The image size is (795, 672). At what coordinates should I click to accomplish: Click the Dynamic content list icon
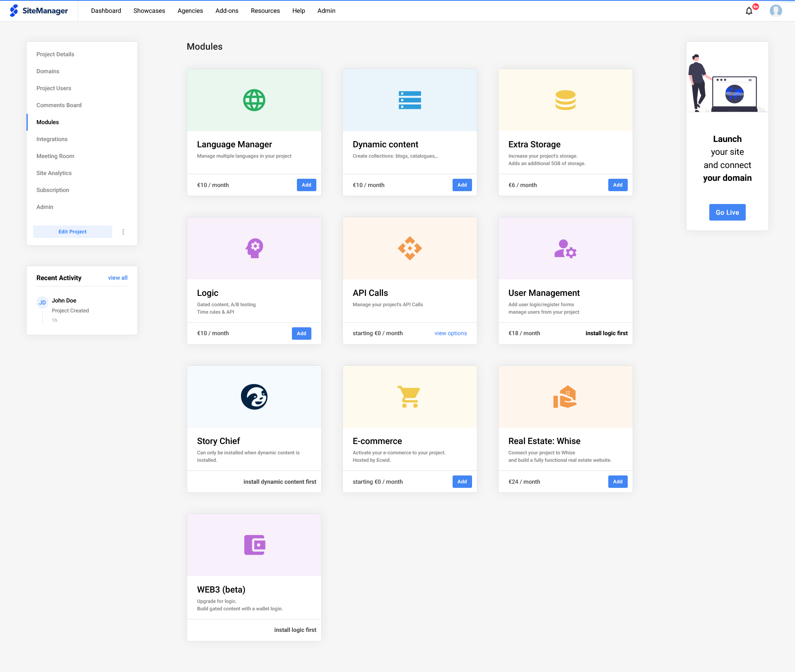tap(410, 100)
